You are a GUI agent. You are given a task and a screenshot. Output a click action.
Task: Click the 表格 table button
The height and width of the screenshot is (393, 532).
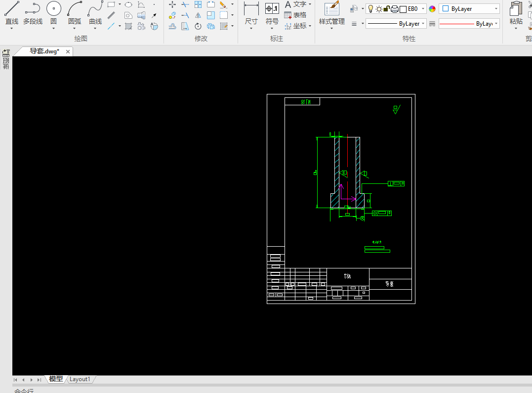tap(295, 15)
